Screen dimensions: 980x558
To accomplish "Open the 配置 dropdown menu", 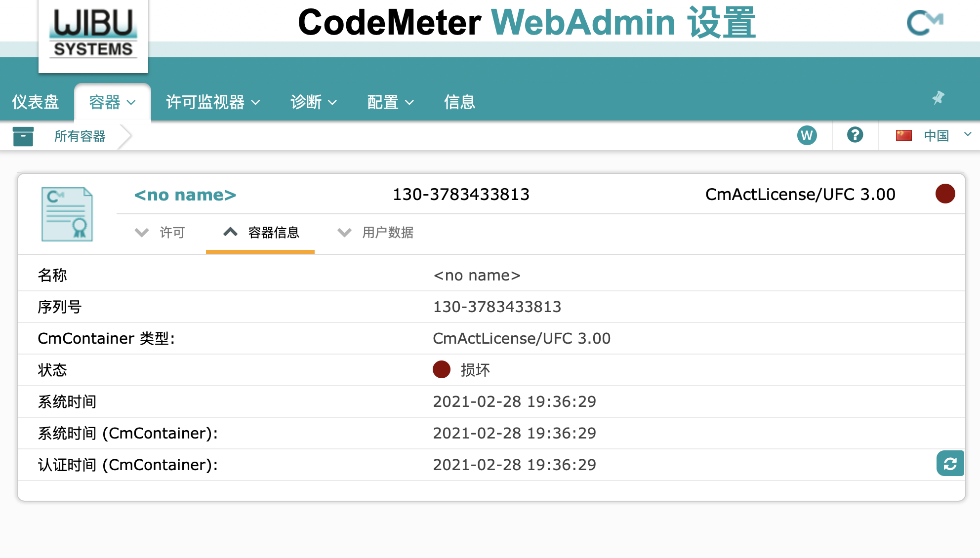I will coord(391,102).
